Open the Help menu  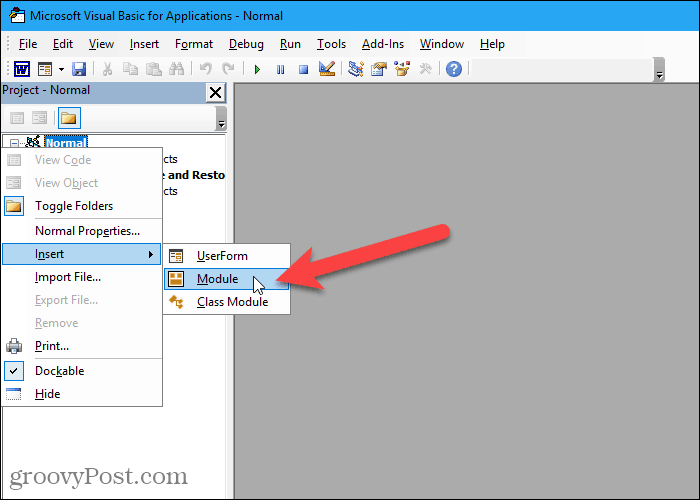(x=492, y=44)
